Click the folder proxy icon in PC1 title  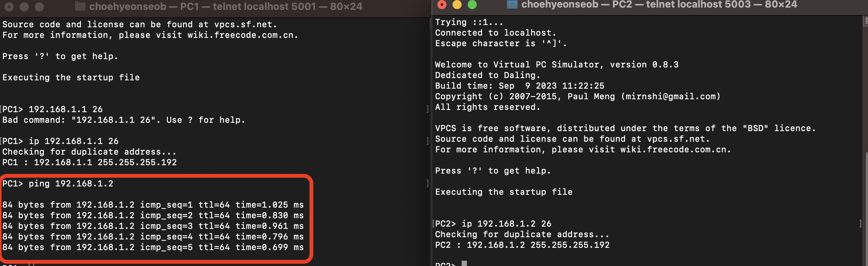coord(80,6)
